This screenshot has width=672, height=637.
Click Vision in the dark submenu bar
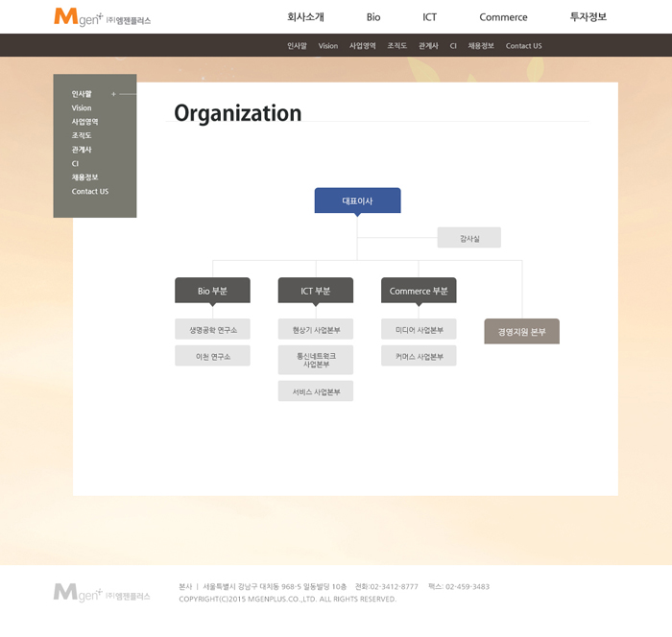tap(328, 46)
